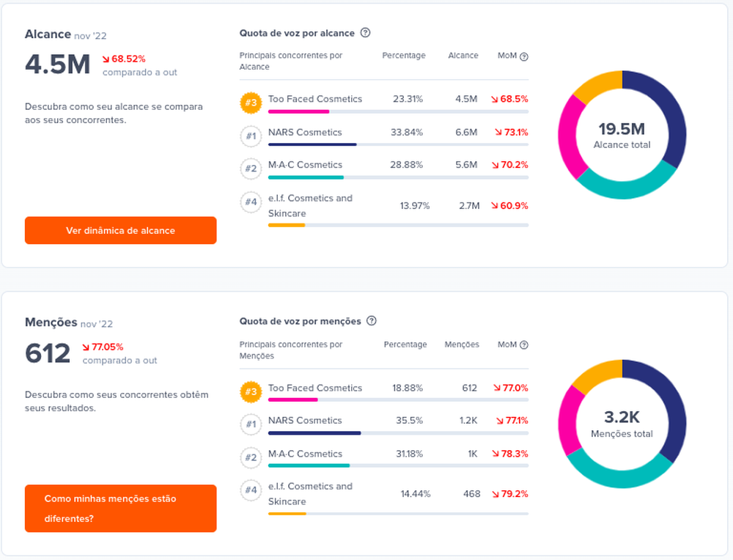Select NARS Cosmetics in Alcance table
The width and height of the screenshot is (733, 560).
point(305,132)
